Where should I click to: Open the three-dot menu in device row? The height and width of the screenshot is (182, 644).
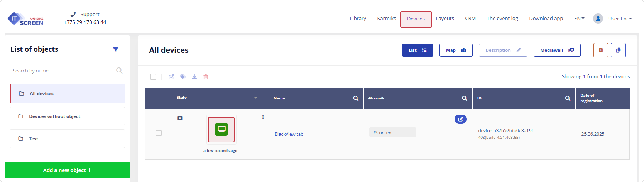coord(263,117)
